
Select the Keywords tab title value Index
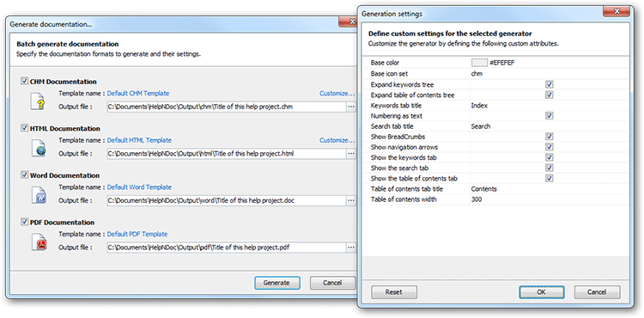coord(479,105)
